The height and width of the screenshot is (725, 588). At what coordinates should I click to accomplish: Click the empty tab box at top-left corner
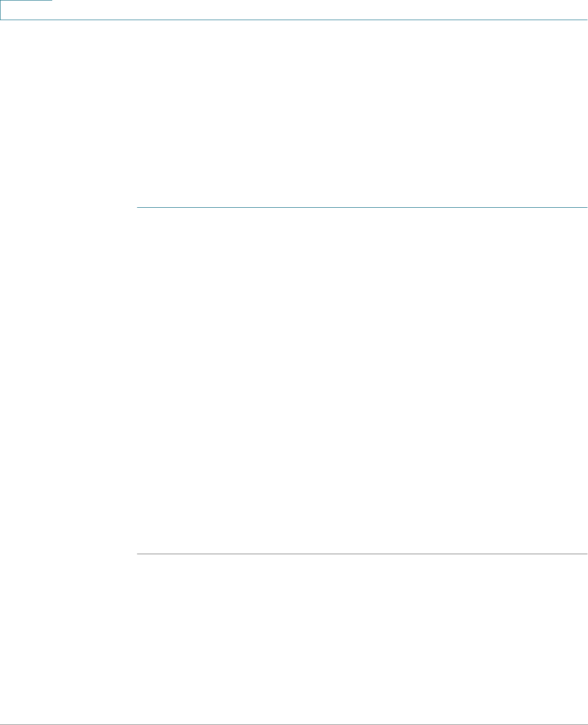point(26,10)
